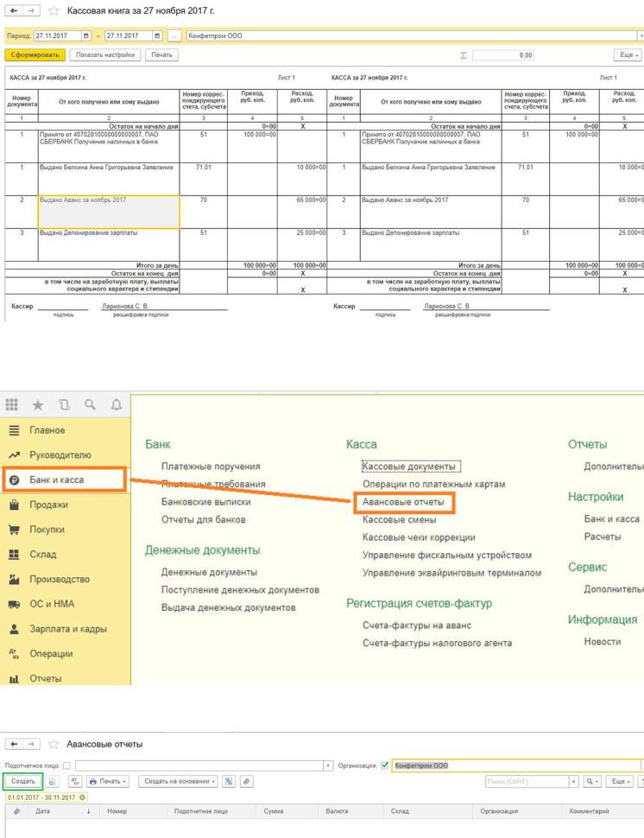
Task: Open Favorites via the star icon
Action: [x=37, y=405]
